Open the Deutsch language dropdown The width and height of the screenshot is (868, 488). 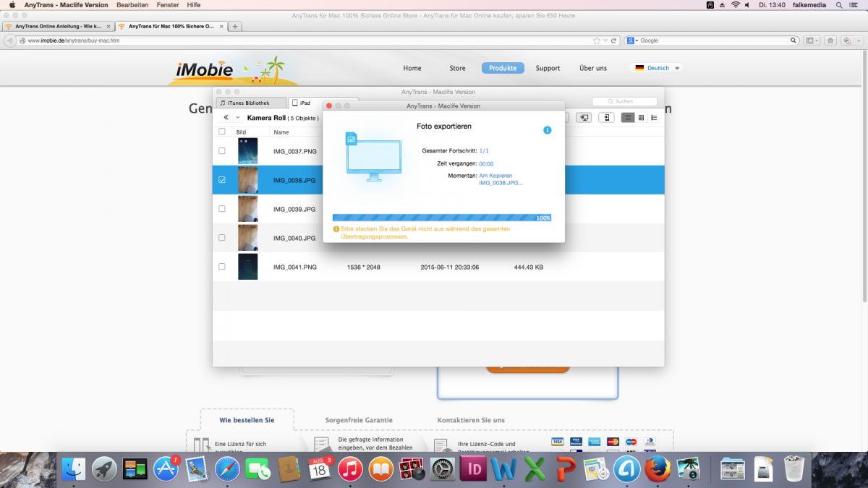point(658,68)
